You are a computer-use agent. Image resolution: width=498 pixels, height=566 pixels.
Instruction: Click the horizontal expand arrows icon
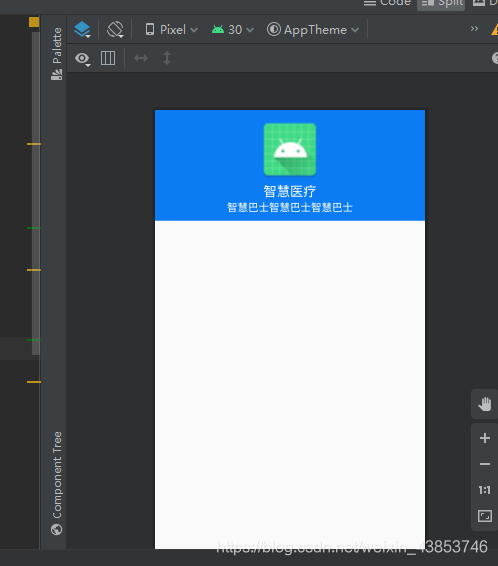[141, 58]
